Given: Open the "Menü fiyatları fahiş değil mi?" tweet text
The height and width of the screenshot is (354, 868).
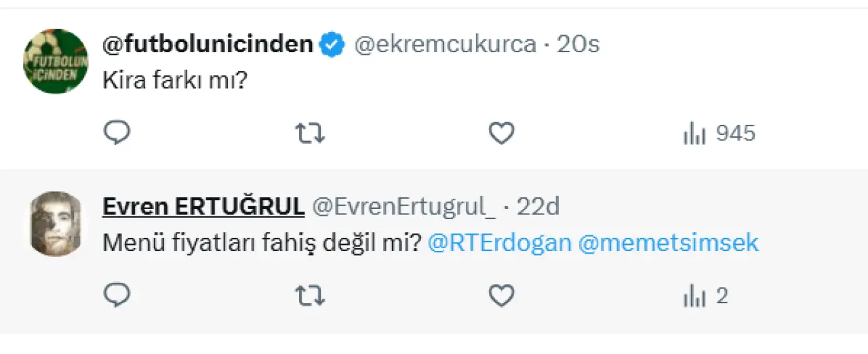Looking at the screenshot, I should coord(262,243).
